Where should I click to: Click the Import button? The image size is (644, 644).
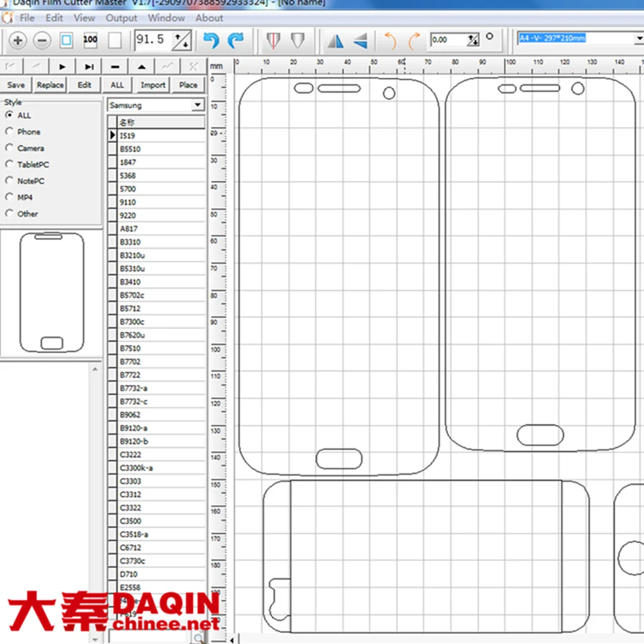pyautogui.click(x=153, y=84)
